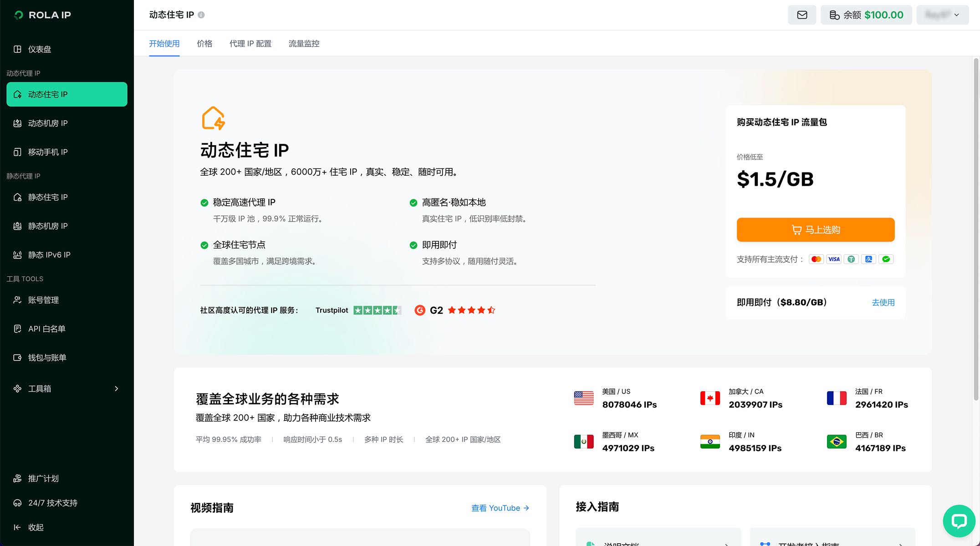Image resolution: width=980 pixels, height=546 pixels.
Task: Click the 24/7 技术支持 headset item
Action: click(52, 503)
